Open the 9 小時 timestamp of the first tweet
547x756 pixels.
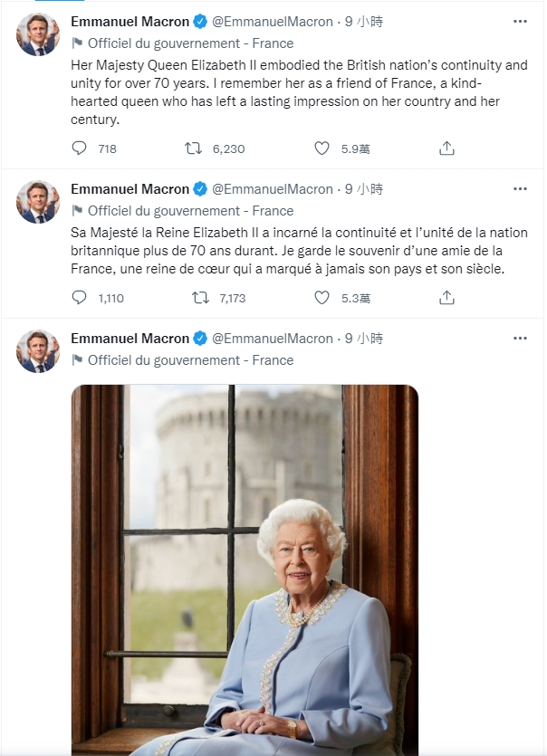pos(364,22)
